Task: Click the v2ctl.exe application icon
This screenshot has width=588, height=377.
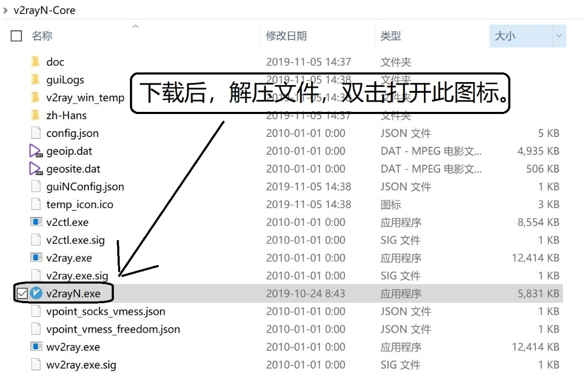Action: coord(36,222)
